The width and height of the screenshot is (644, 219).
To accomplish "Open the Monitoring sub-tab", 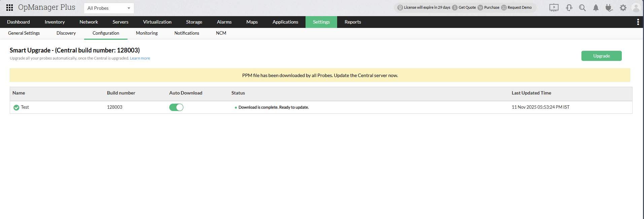I will (147, 33).
